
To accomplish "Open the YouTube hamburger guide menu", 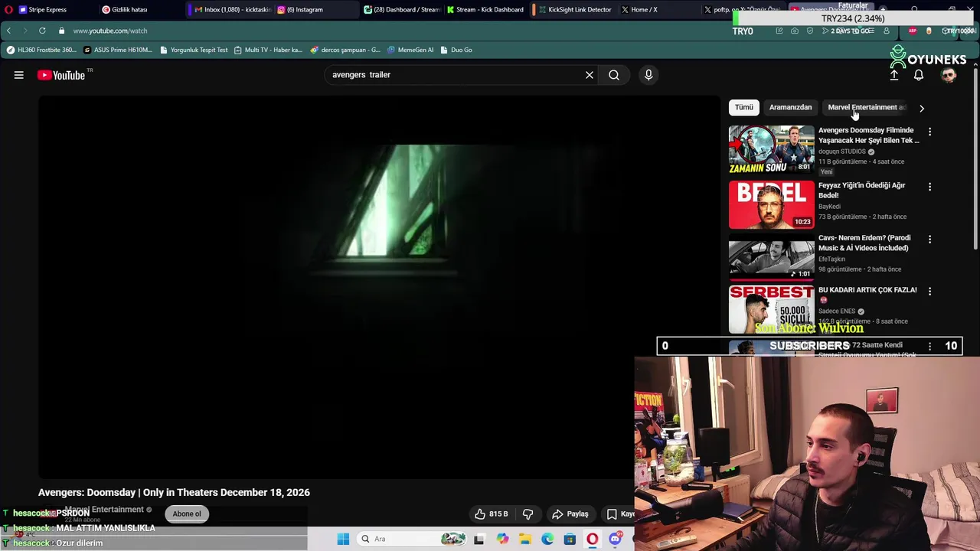I will 18,75.
